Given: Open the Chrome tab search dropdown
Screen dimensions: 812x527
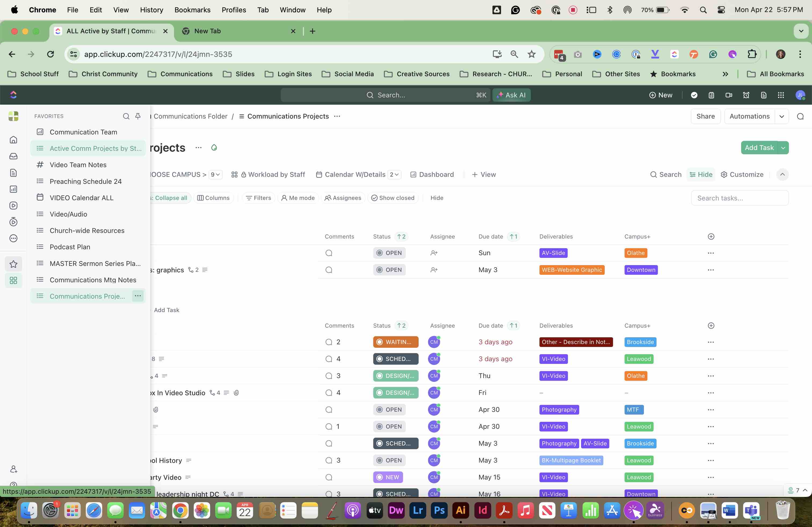Looking at the screenshot, I should tap(801, 31).
